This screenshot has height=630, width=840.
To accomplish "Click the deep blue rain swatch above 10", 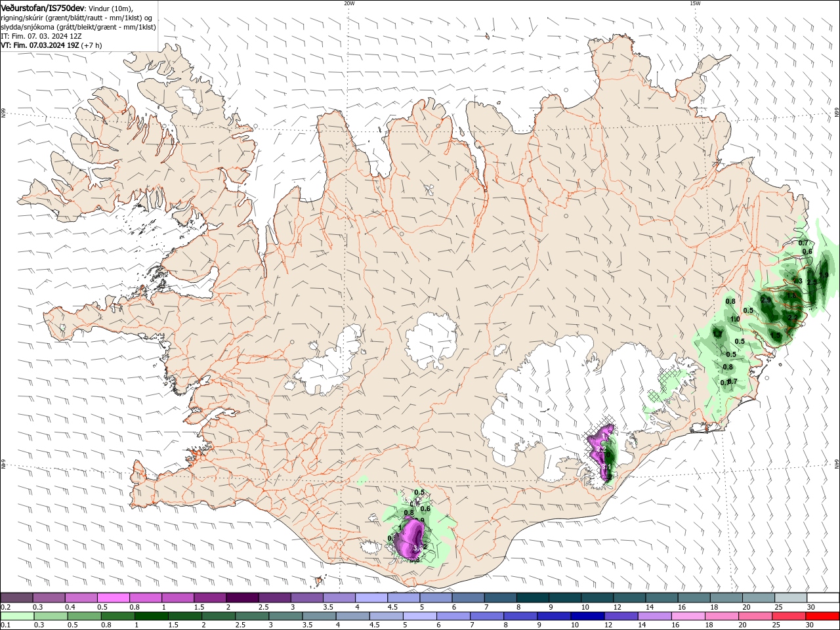I will 587,616.
